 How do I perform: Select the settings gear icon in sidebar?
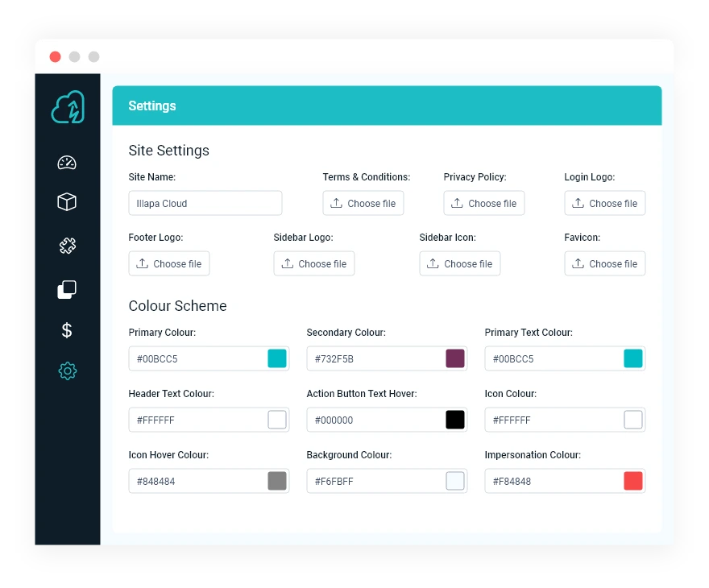coord(68,372)
